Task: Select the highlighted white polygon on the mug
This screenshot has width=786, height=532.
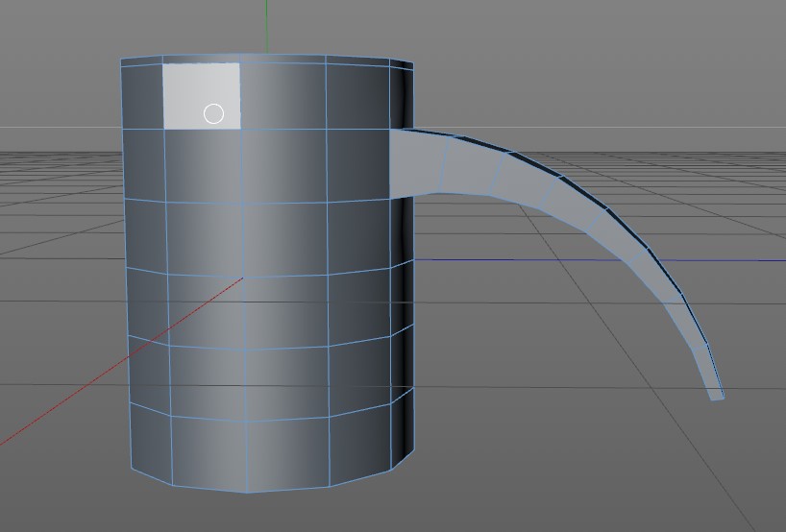Action: (202, 96)
